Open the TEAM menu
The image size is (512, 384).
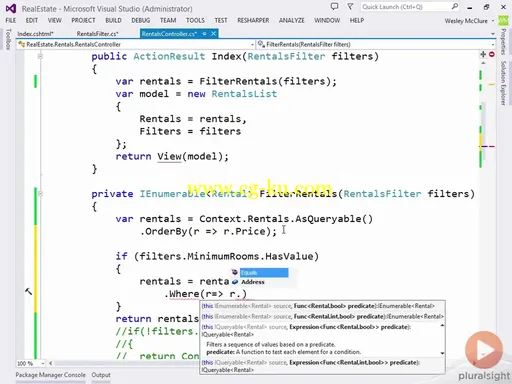[x=168, y=20]
